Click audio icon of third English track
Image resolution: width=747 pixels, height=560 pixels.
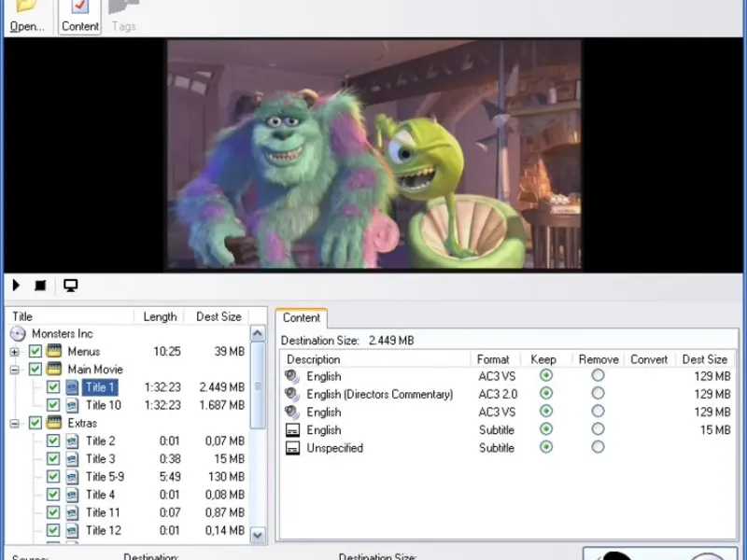[x=292, y=412]
